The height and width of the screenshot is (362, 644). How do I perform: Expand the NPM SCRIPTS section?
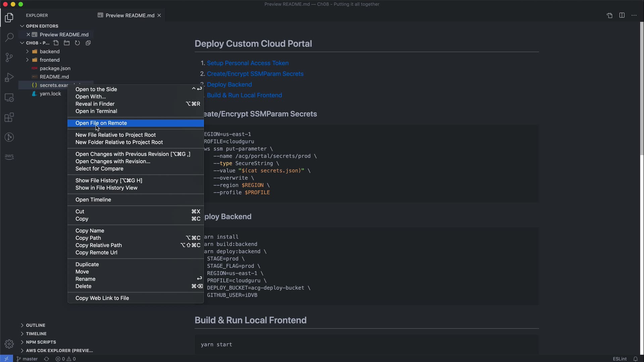41,342
